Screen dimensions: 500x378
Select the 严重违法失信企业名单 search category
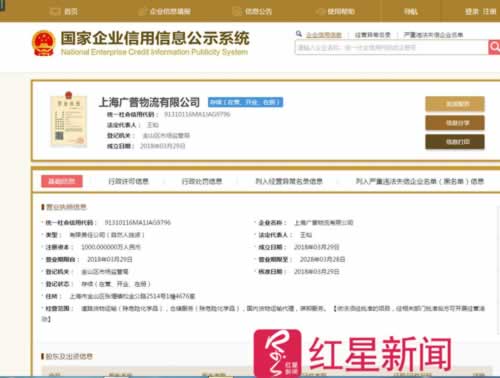tap(433, 35)
